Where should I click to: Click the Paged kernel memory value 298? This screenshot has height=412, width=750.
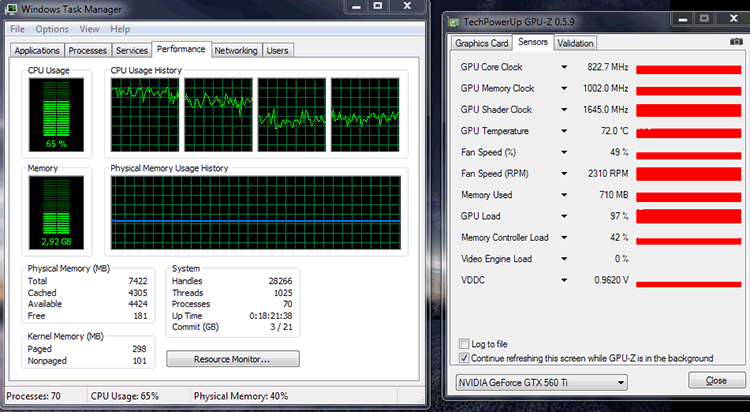(x=140, y=349)
